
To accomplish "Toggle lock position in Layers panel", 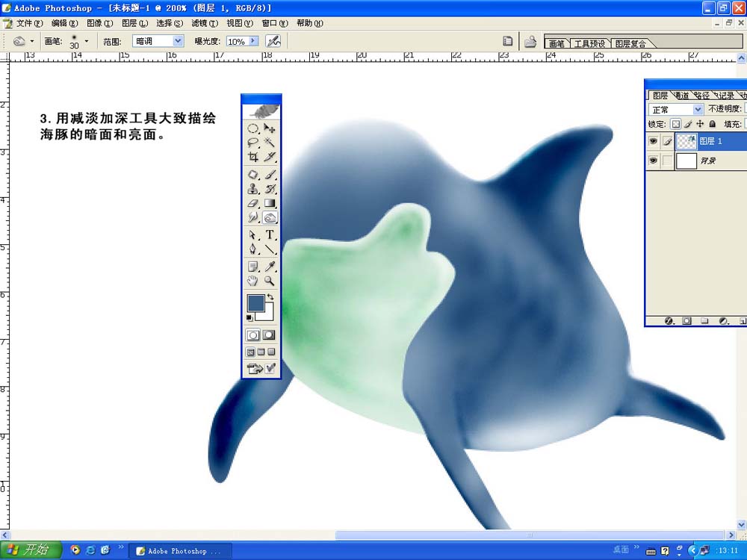I will point(700,124).
